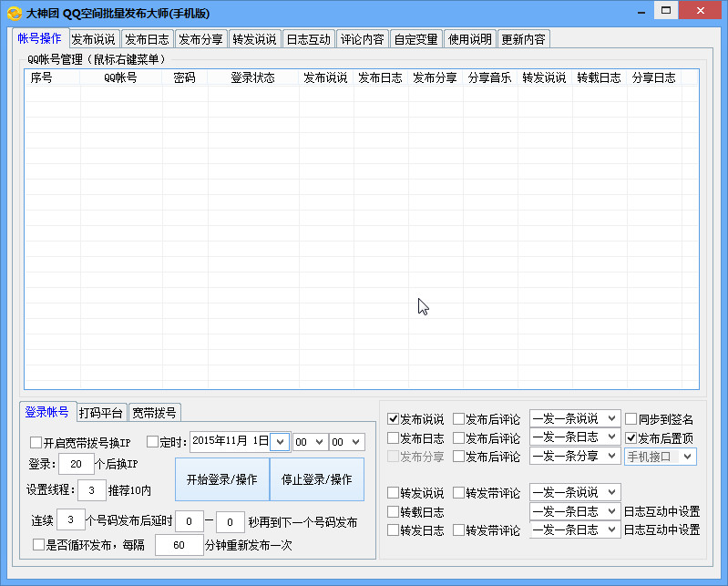Switch to the 评论内容 tab
Screen dimensions: 728x586
pyautogui.click(x=363, y=39)
